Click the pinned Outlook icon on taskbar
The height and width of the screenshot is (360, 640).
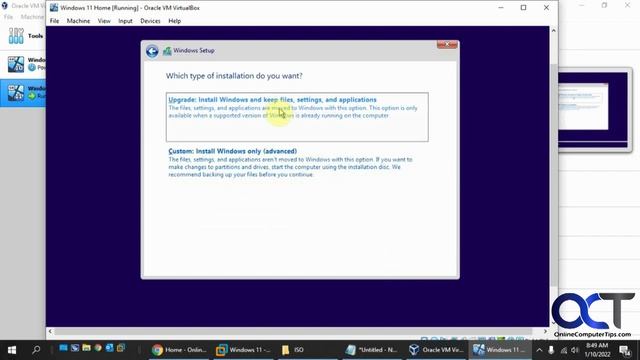tap(109, 348)
